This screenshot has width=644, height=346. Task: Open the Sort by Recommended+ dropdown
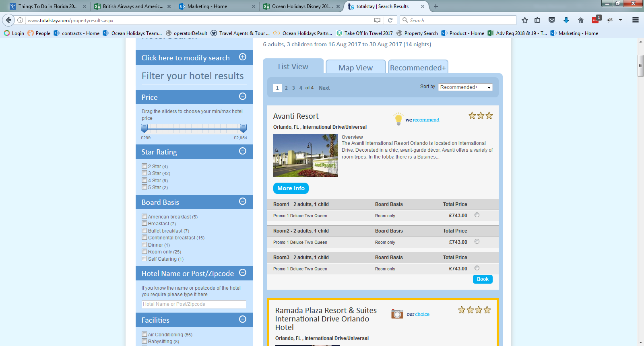click(x=465, y=87)
